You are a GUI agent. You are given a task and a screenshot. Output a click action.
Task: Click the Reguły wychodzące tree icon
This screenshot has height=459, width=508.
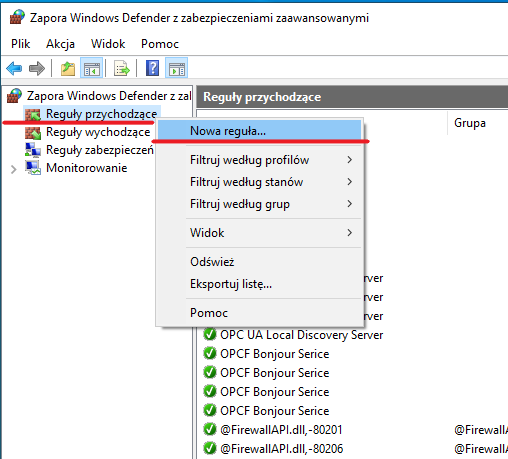point(33,132)
